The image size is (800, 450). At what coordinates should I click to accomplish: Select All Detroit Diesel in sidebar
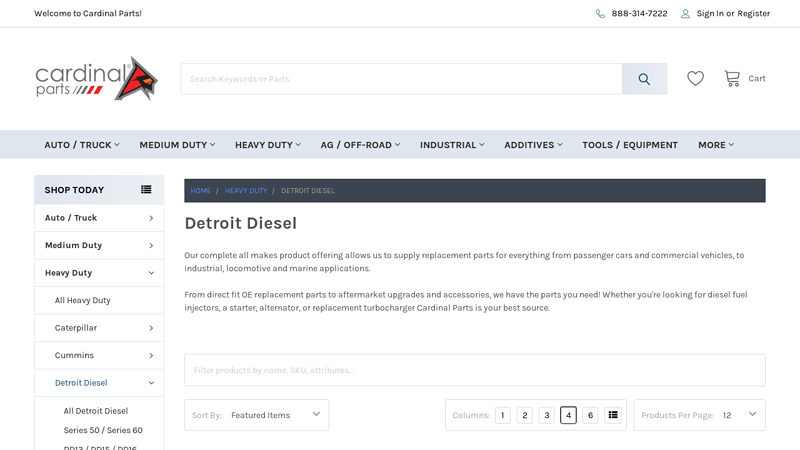coord(96,411)
